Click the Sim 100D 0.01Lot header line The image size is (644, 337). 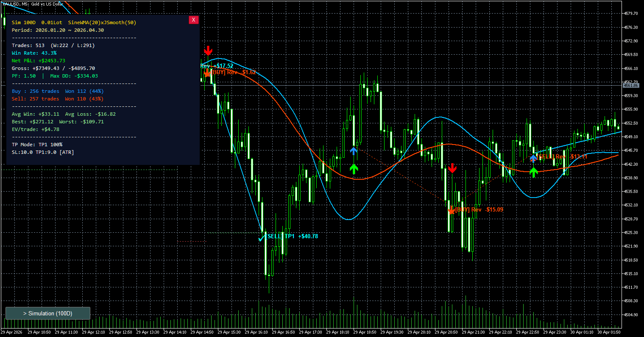pyautogui.click(x=74, y=22)
